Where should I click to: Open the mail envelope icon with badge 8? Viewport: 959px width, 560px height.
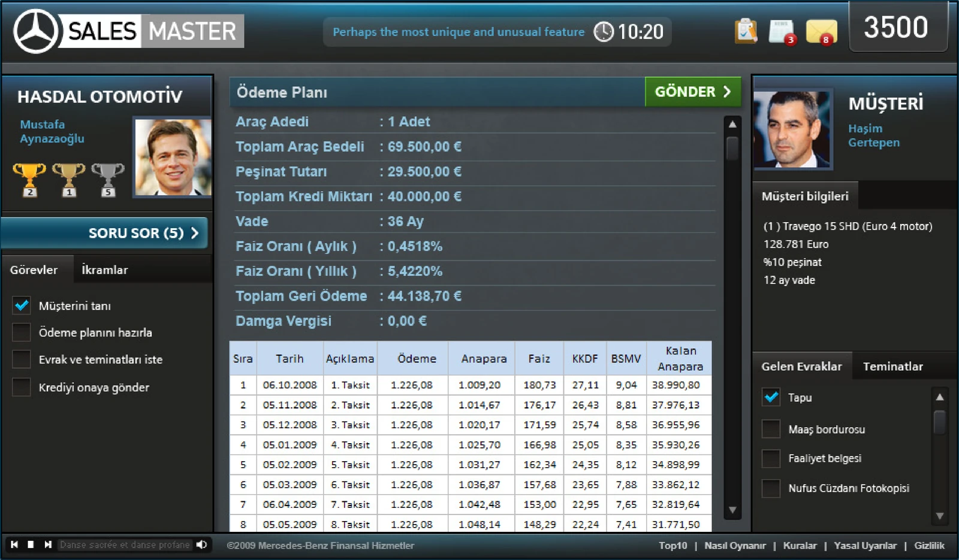[821, 32]
